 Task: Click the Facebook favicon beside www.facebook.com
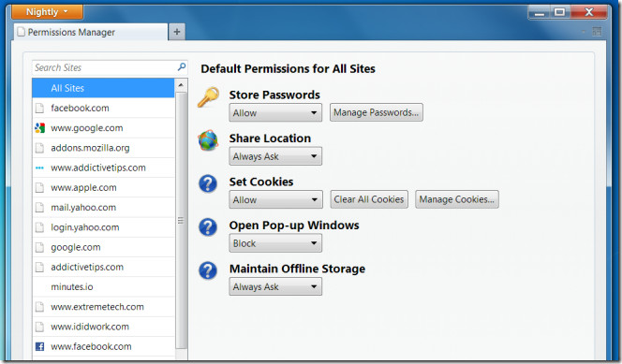pos(39,346)
